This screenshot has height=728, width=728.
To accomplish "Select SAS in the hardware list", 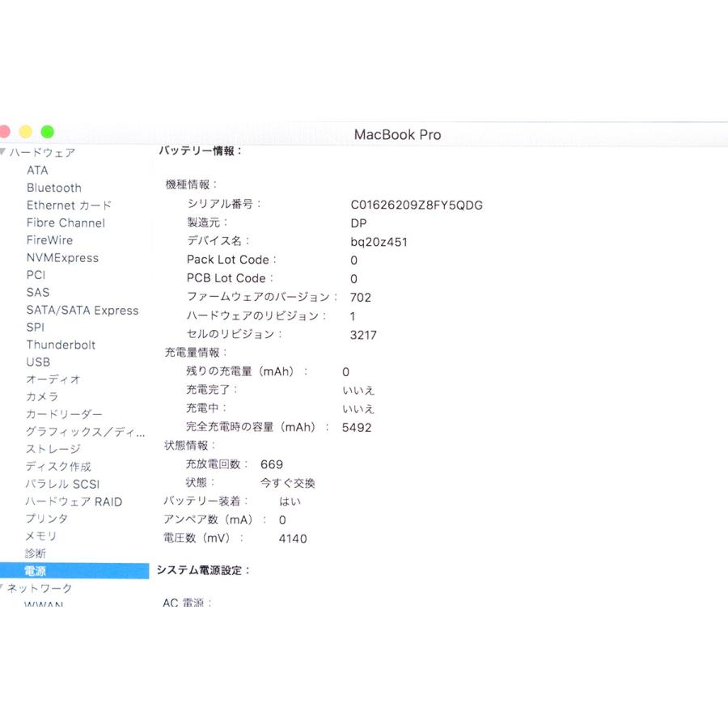I will pyautogui.click(x=37, y=293).
